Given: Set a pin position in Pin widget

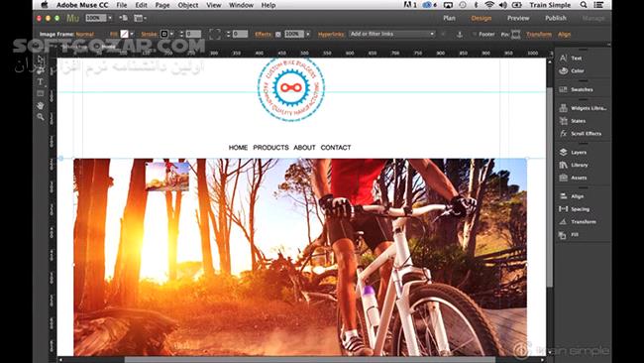Looking at the screenshot, I should 515,35.
